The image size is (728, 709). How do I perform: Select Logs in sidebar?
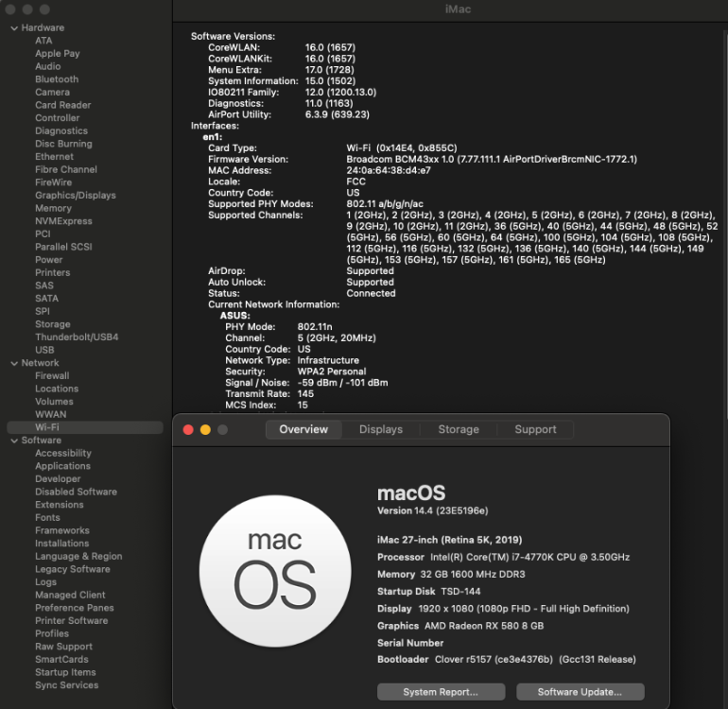click(x=45, y=581)
